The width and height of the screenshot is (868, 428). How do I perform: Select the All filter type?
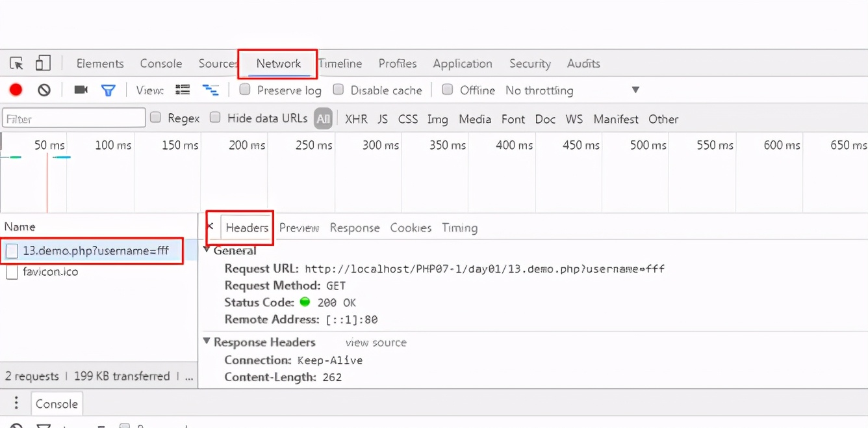click(x=324, y=118)
